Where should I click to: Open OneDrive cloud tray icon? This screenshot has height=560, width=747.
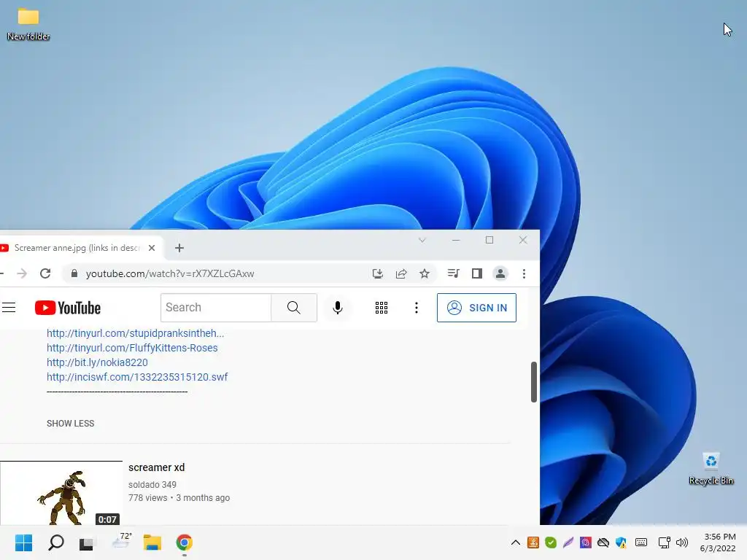(603, 542)
